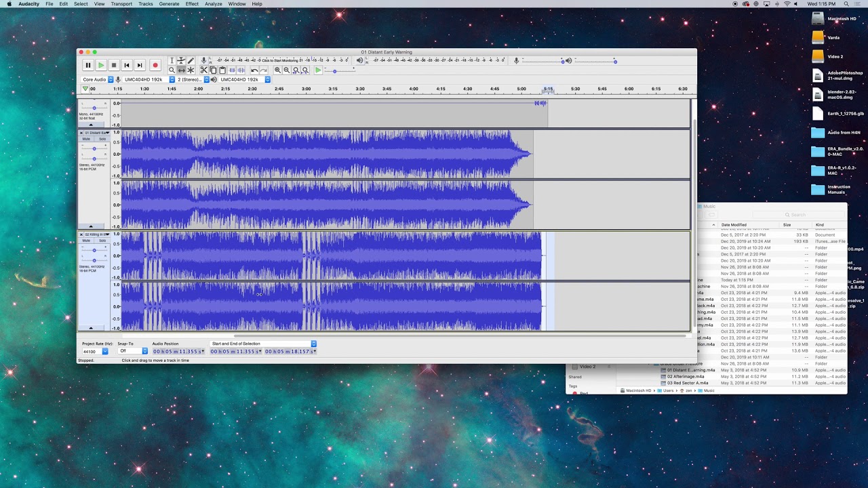Skip to start of the project
This screenshot has height=488, width=868.
(126, 65)
